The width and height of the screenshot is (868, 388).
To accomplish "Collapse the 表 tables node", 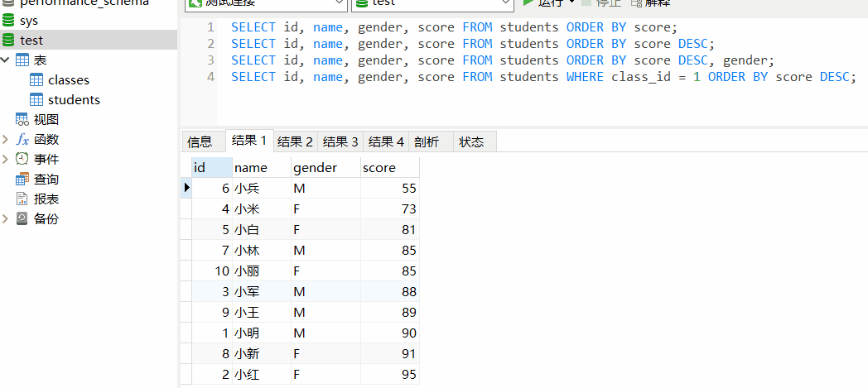I will click(6, 60).
